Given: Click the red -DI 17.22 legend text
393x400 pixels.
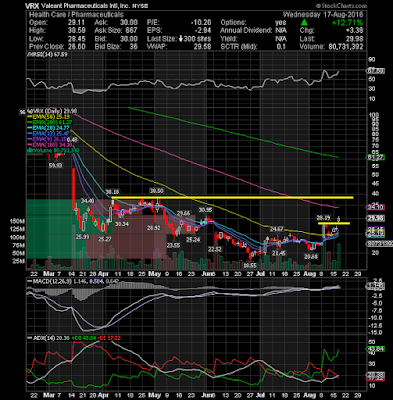Looking at the screenshot, I should [x=109, y=338].
